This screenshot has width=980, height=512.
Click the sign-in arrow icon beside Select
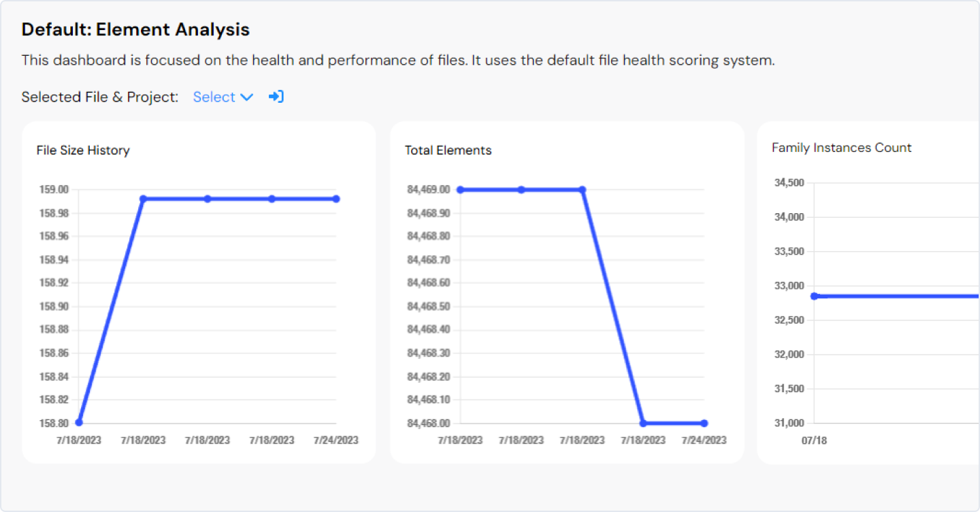click(x=276, y=97)
